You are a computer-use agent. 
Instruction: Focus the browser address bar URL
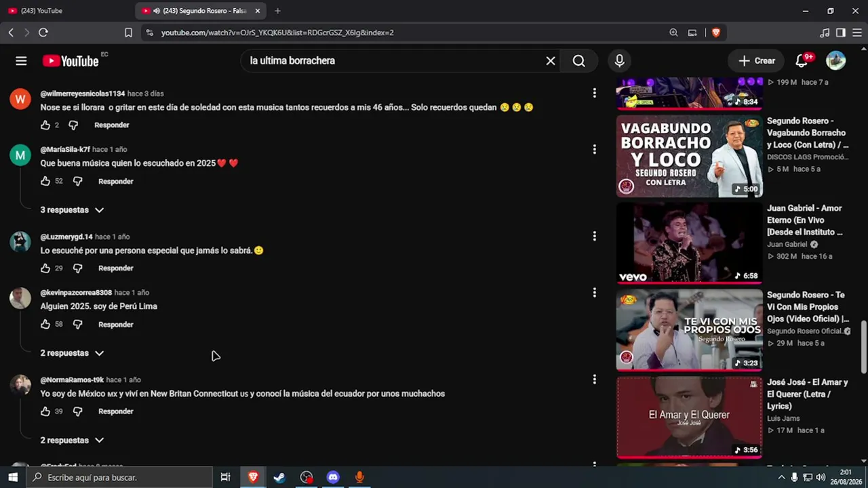coord(277,33)
